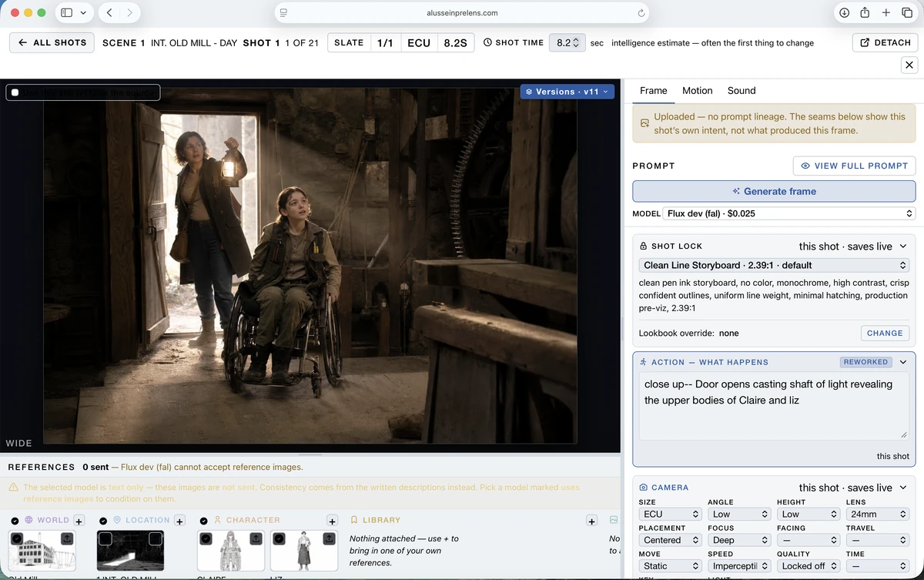Open the Clean Line Storyboard style dropdown
Image resolution: width=924 pixels, height=580 pixels.
774,265
